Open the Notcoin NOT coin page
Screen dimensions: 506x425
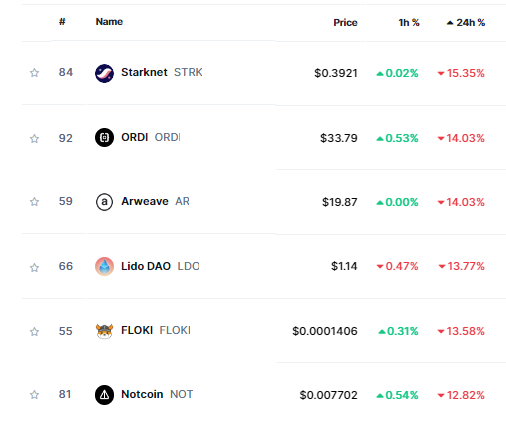pyautogui.click(x=157, y=394)
